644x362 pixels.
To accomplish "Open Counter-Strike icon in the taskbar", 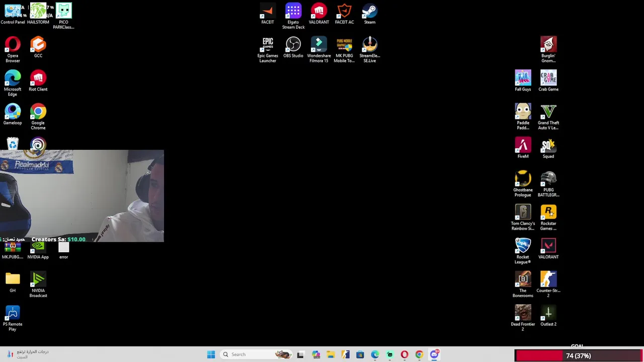I will tap(345, 354).
